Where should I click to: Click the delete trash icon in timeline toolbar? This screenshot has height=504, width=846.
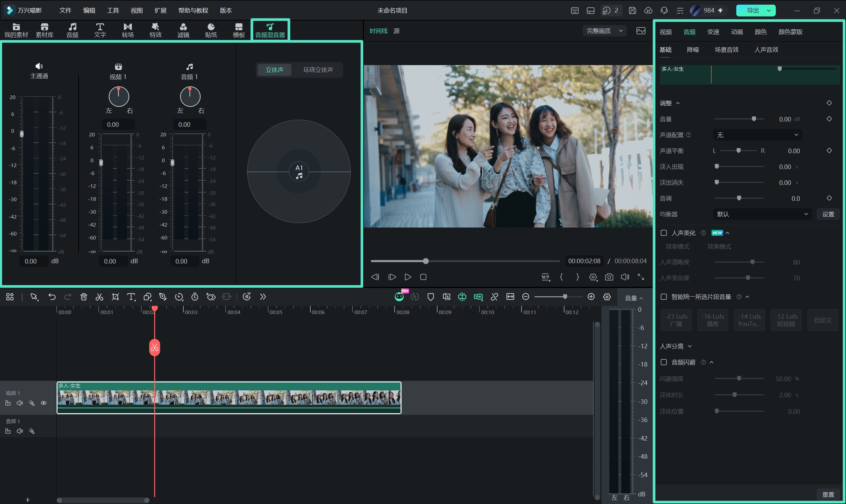(84, 297)
